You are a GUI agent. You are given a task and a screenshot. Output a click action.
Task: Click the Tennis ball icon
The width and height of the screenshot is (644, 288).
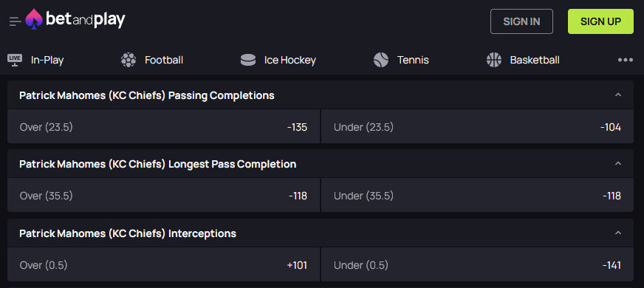click(x=381, y=60)
